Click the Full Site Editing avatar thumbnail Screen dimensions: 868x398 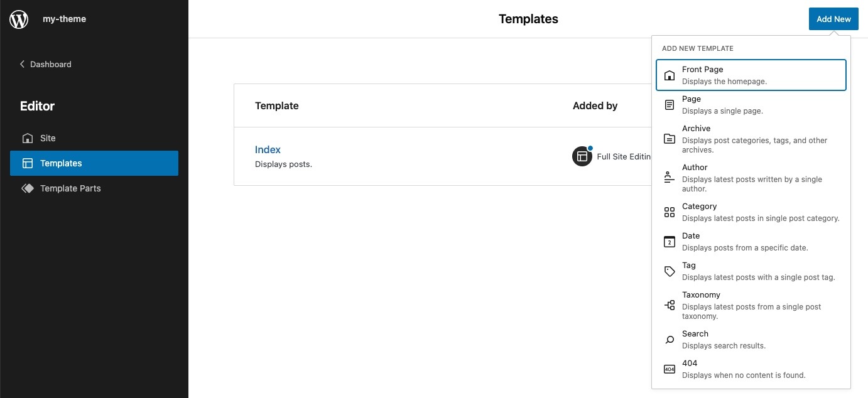[x=582, y=156]
